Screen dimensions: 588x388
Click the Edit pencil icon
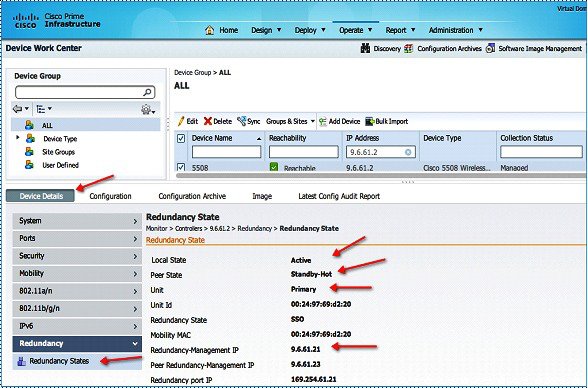[x=181, y=121]
